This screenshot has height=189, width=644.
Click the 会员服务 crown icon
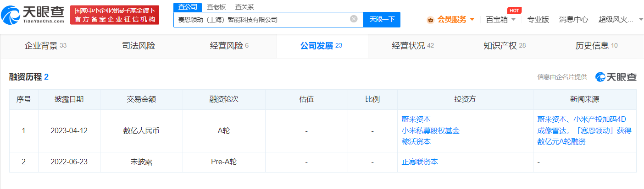(x=430, y=20)
